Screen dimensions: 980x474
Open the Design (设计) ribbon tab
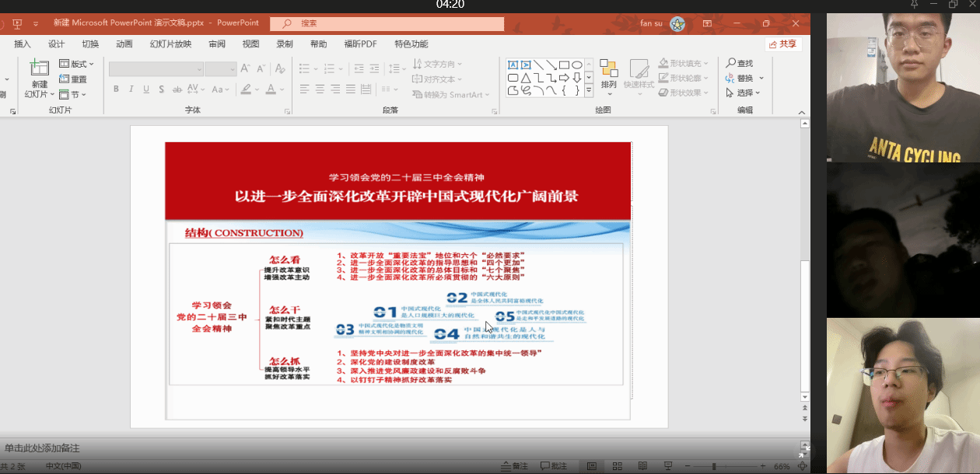pyautogui.click(x=57, y=44)
